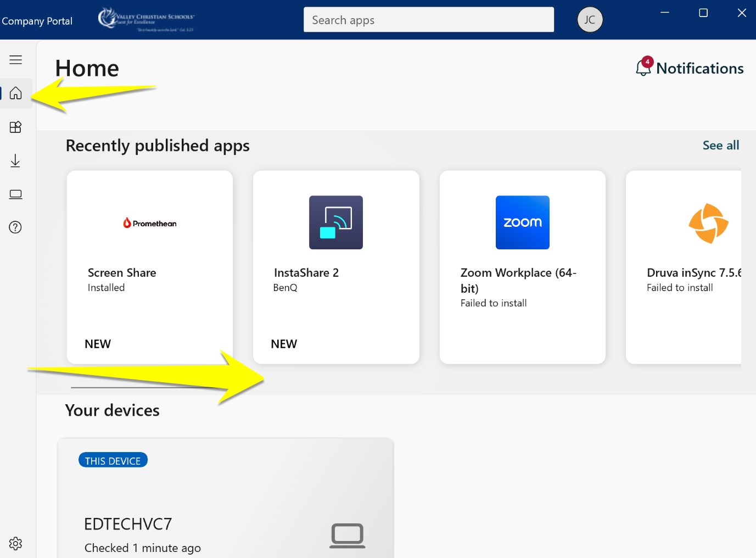756x558 pixels.
Task: Open the Devices section from sidebar
Action: tap(15, 194)
